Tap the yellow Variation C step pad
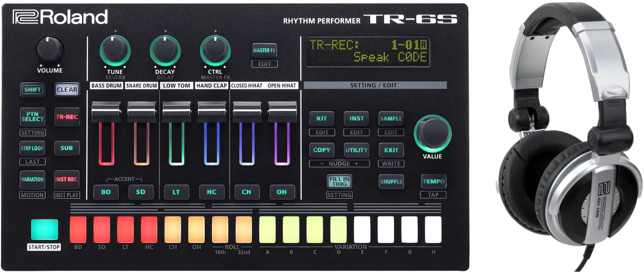 click(315, 230)
